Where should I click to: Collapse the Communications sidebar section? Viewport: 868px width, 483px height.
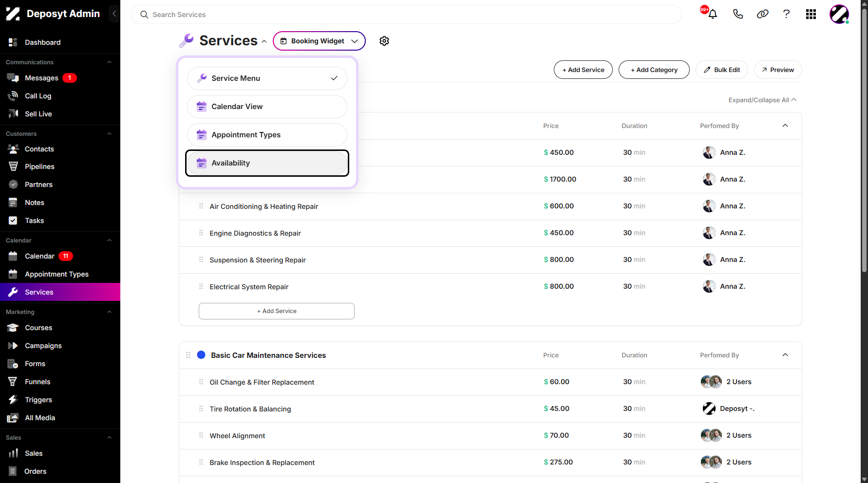[x=109, y=62]
